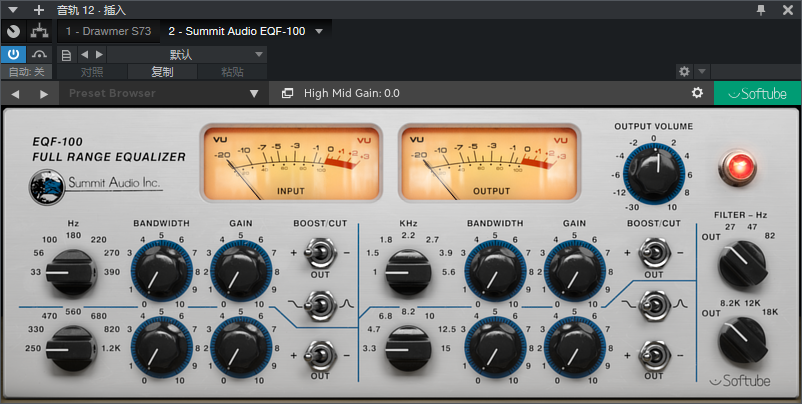Screen dimensions: 802x404
Task: Flip the high-mid BOOST/CUT switch
Action: [654, 253]
